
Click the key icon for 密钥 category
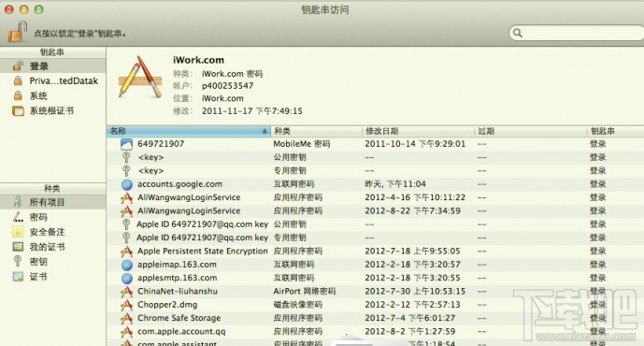[x=18, y=261]
